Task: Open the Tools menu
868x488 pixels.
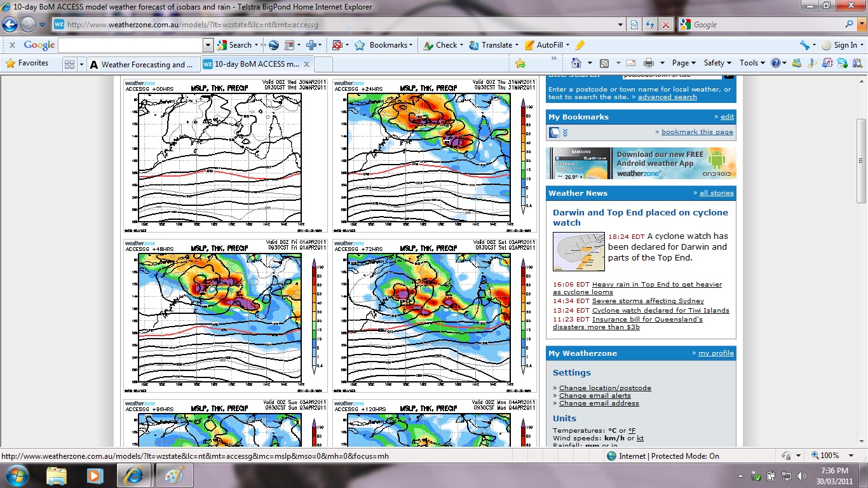Action: click(x=752, y=63)
